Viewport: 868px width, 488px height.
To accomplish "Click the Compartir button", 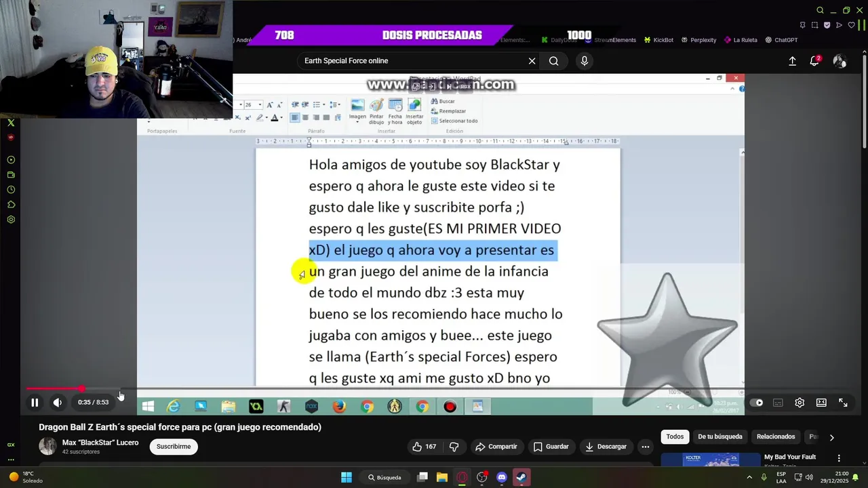I will click(496, 447).
